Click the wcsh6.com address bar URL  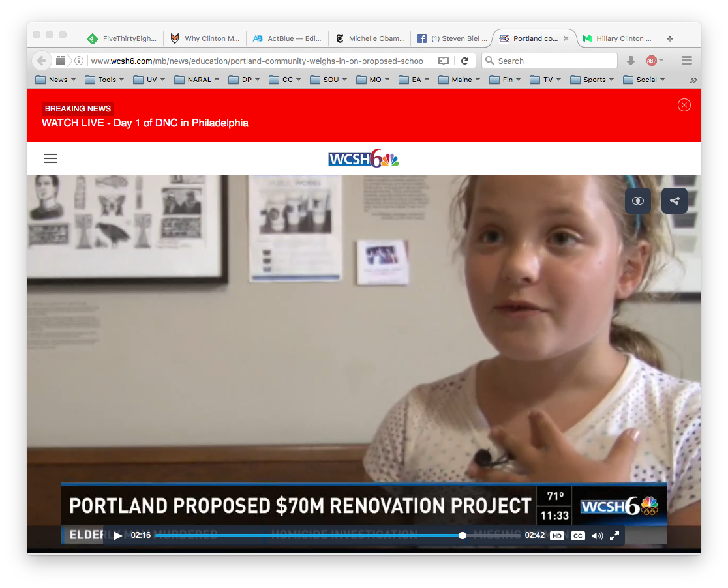tap(257, 61)
